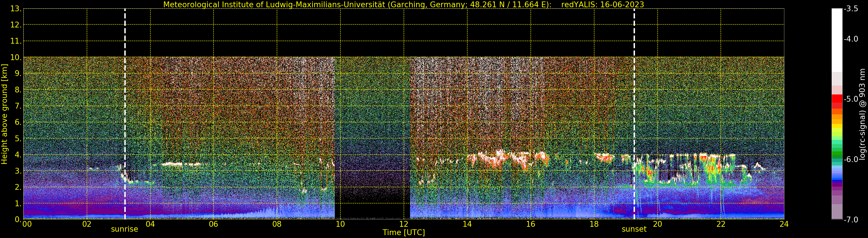Click the white dashed sunrise line

[x=125, y=114]
